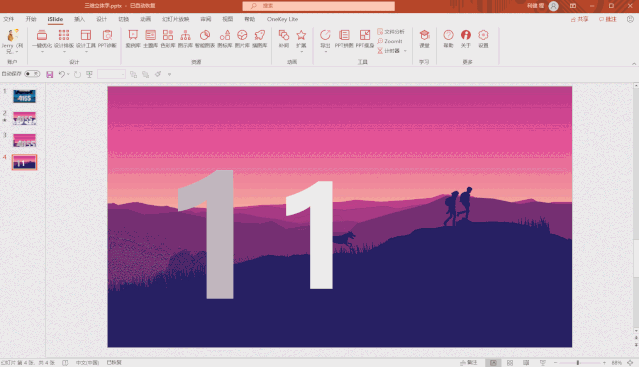Click the user account avatar in title bar
The image size is (639, 367).
pos(553,6)
